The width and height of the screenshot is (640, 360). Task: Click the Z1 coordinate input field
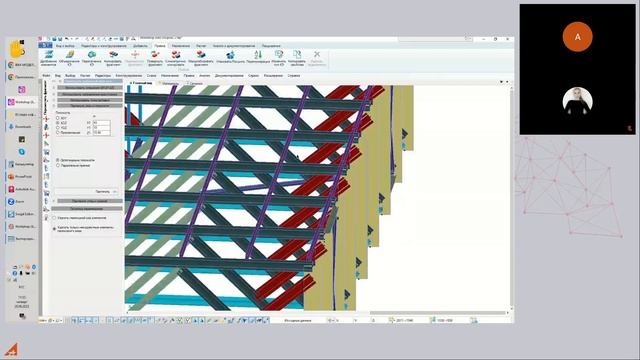point(102,132)
